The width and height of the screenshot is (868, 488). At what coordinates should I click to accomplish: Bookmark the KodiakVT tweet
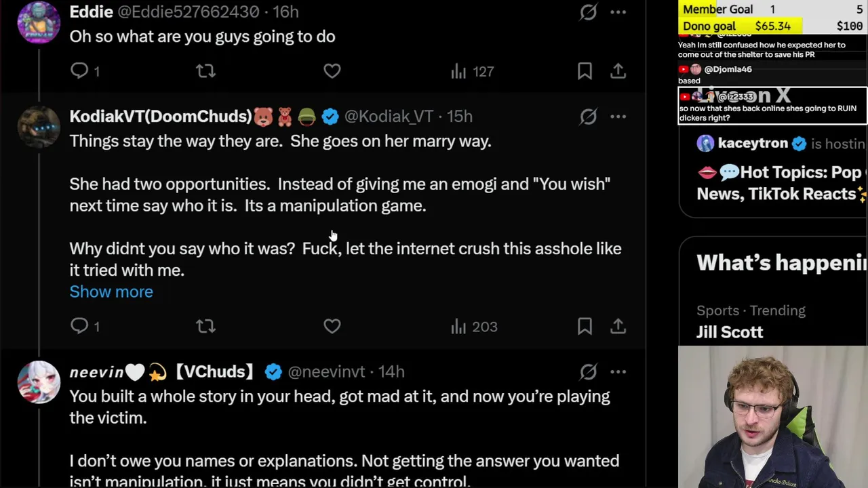pyautogui.click(x=585, y=326)
